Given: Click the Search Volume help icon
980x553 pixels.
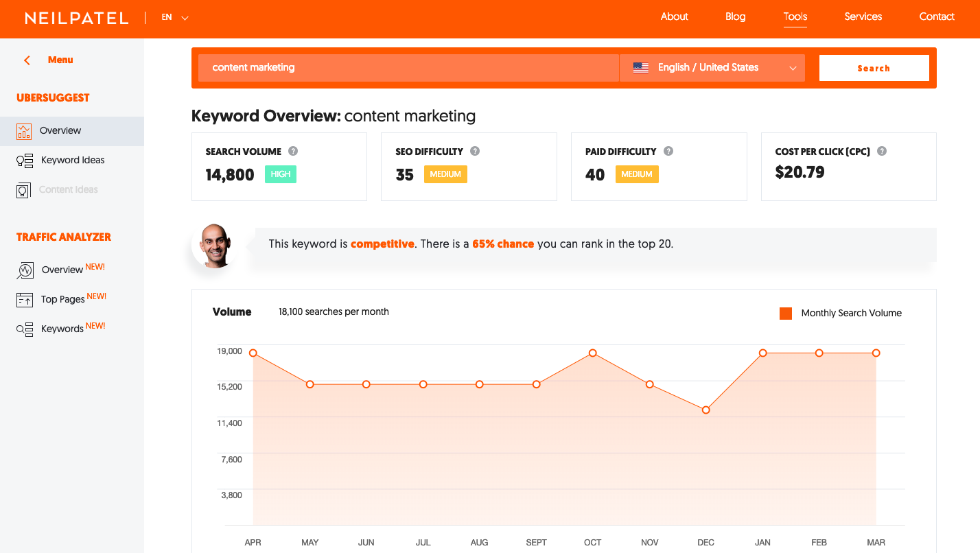Looking at the screenshot, I should tap(293, 151).
